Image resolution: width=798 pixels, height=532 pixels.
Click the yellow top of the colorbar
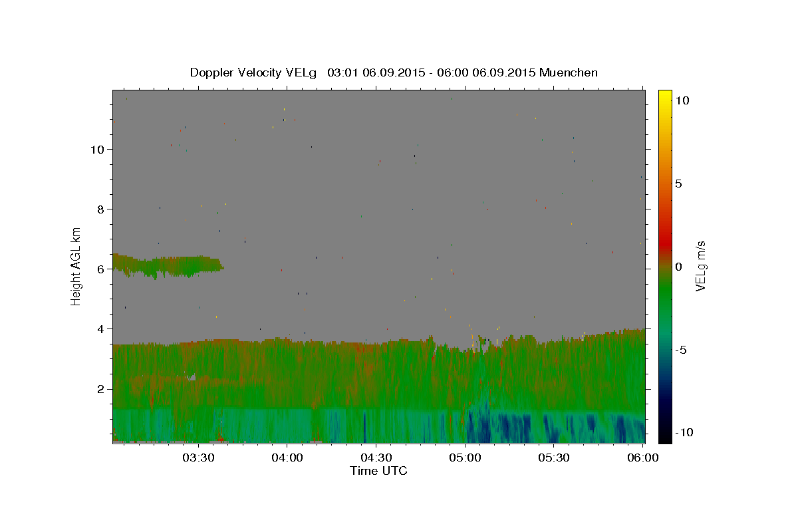[665, 94]
